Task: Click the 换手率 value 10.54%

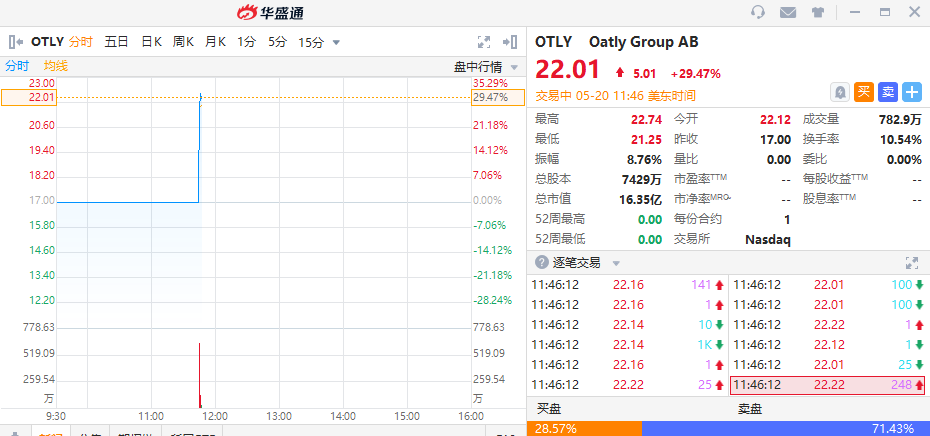Action: [901, 139]
